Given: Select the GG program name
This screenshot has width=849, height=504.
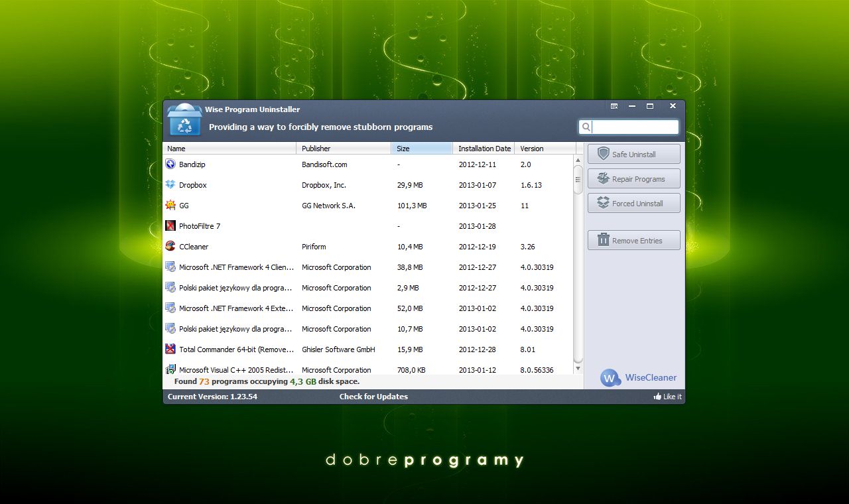Looking at the screenshot, I should (x=184, y=206).
